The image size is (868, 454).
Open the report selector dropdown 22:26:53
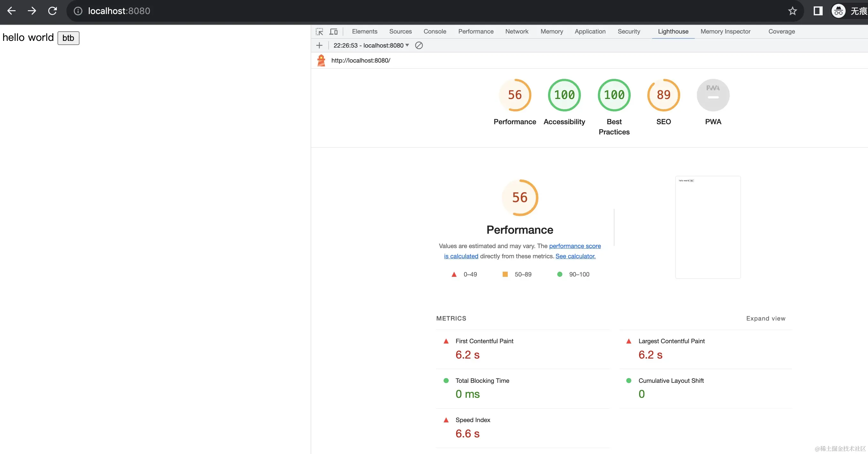(371, 45)
